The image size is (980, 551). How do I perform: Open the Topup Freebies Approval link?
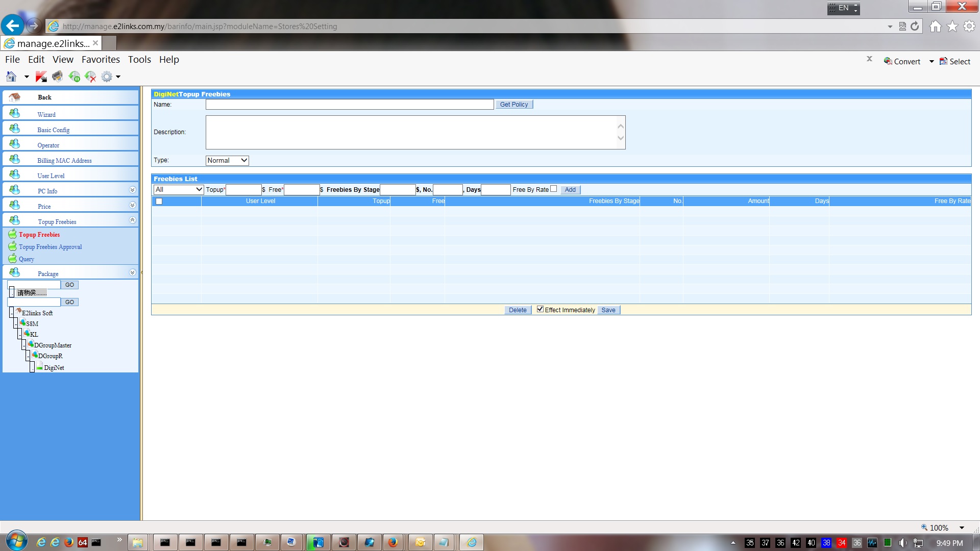coord(50,247)
